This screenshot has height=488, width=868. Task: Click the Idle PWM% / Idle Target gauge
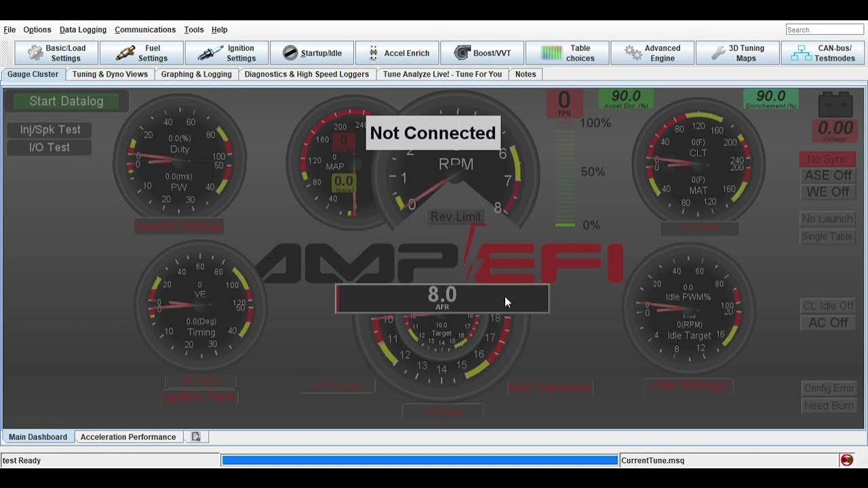(x=688, y=308)
